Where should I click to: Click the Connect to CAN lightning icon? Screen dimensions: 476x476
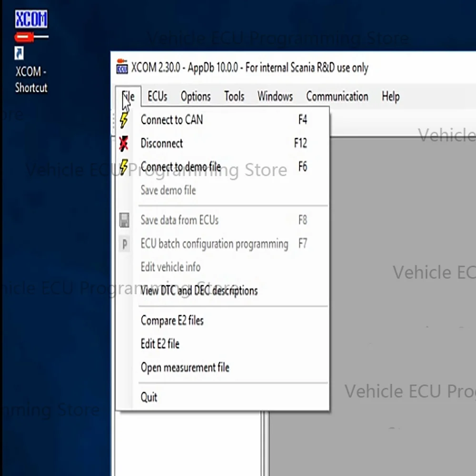(x=124, y=120)
